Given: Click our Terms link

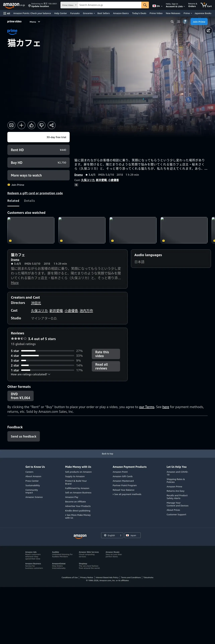Looking at the screenshot, I should (x=147, y=407).
